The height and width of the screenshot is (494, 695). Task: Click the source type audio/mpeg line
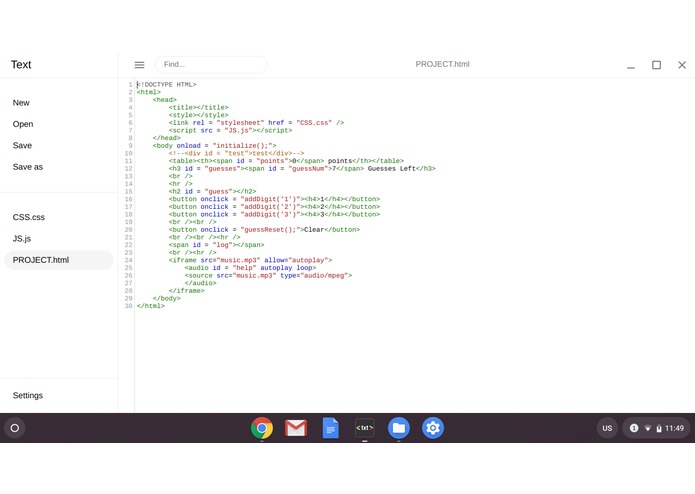click(268, 276)
